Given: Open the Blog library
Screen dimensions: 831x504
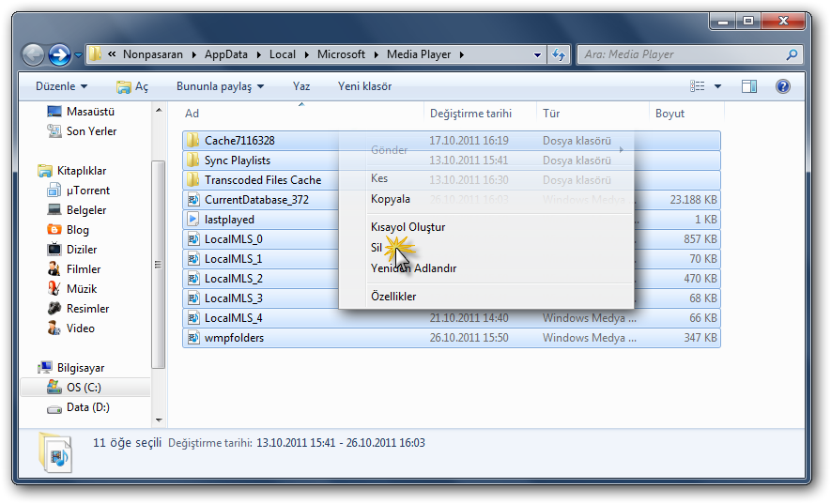Looking at the screenshot, I should pos(68,230).
